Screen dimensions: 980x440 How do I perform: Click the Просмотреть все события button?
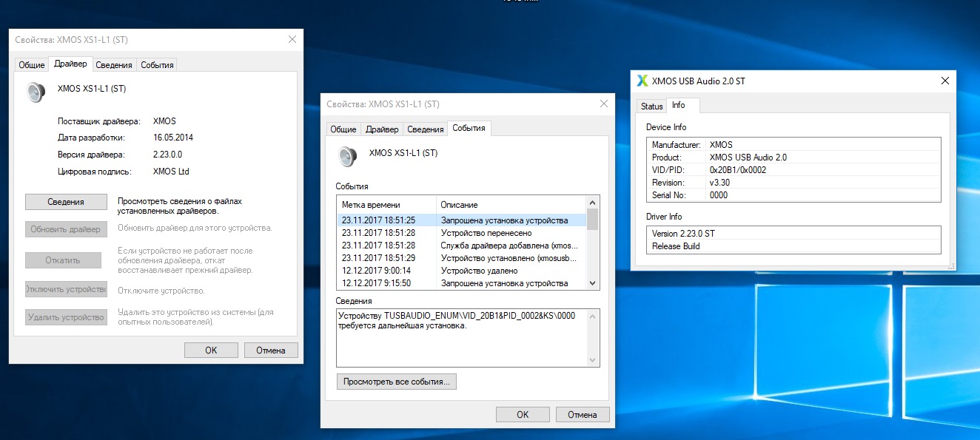coord(397,382)
